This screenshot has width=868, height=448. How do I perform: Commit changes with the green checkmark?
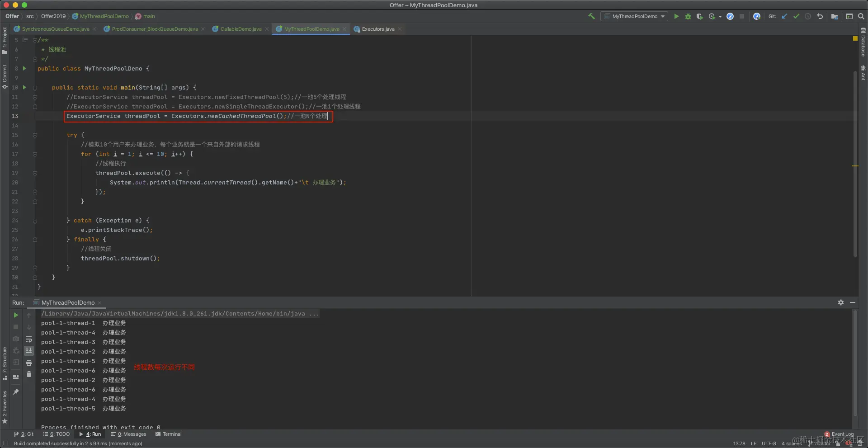pyautogui.click(x=796, y=16)
